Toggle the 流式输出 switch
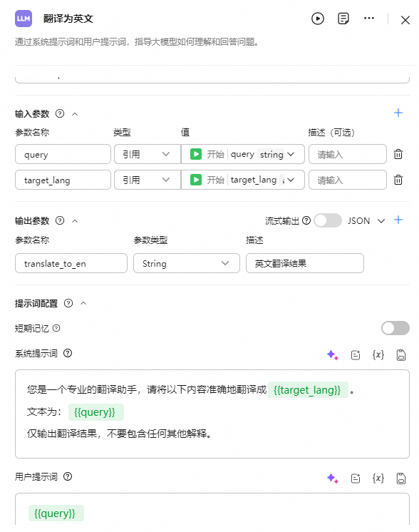 coord(328,220)
